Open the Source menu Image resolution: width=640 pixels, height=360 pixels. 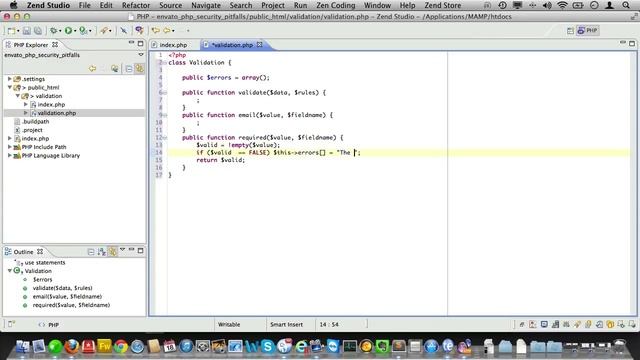click(x=171, y=5)
